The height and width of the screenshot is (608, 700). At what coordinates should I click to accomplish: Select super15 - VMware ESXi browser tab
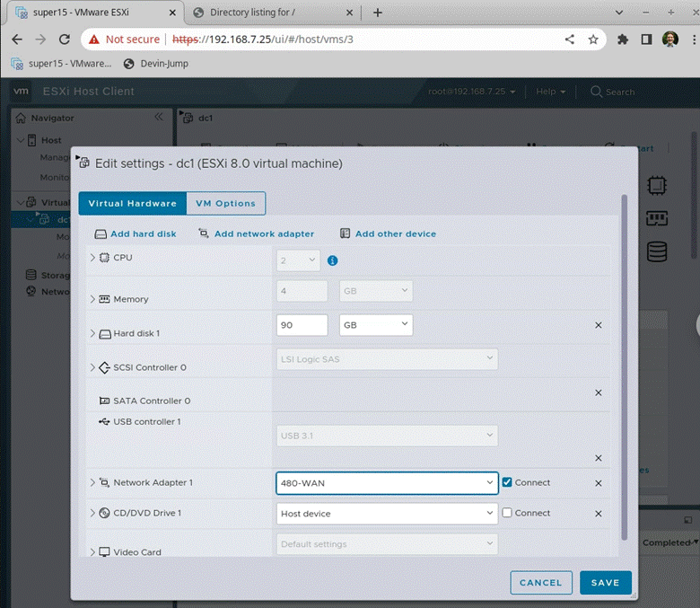(95, 13)
